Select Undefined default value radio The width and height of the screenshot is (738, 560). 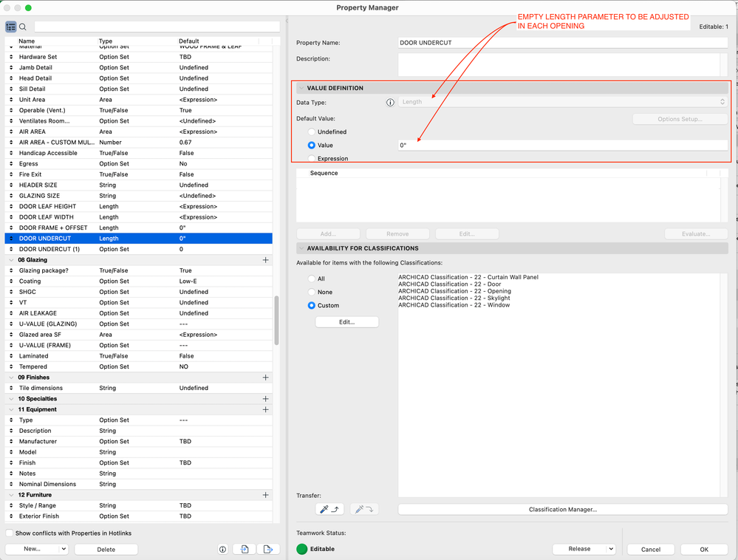[311, 132]
